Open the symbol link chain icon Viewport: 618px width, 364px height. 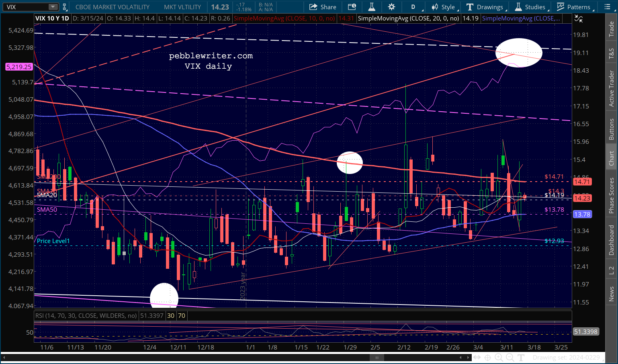point(64,7)
